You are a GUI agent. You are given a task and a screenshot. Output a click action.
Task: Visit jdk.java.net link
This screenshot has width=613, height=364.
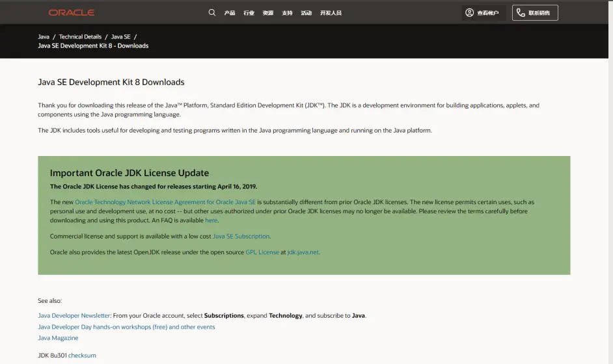point(303,252)
